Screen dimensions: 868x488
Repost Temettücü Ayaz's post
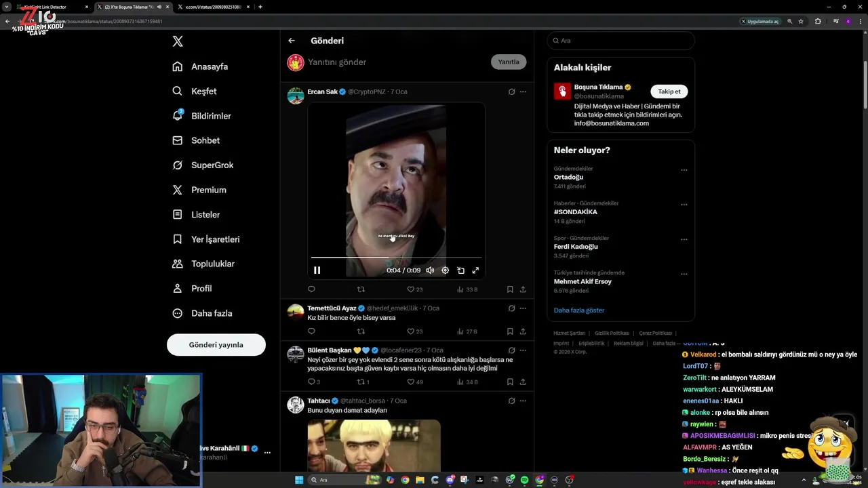click(x=361, y=331)
